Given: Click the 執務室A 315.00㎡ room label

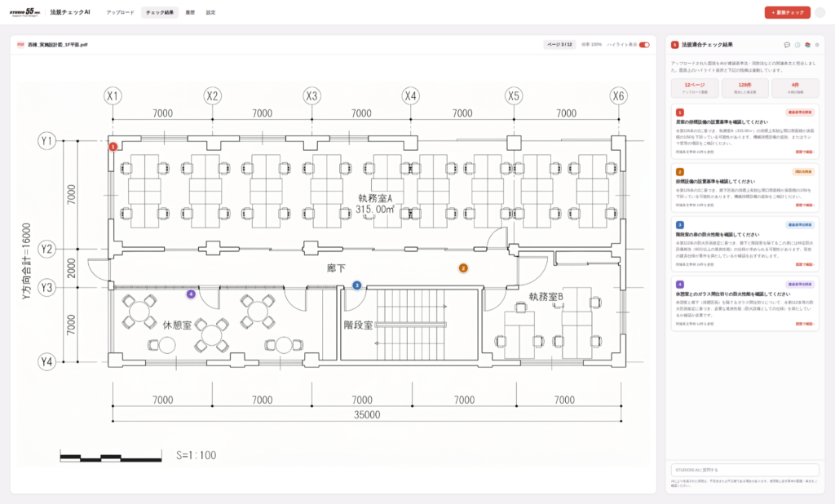Looking at the screenshot, I should pyautogui.click(x=375, y=204).
